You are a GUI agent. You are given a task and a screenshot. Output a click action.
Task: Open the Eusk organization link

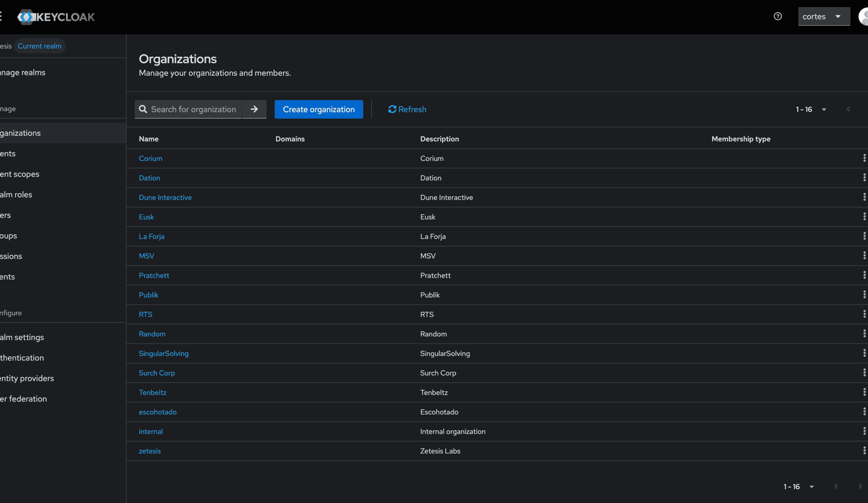point(146,217)
